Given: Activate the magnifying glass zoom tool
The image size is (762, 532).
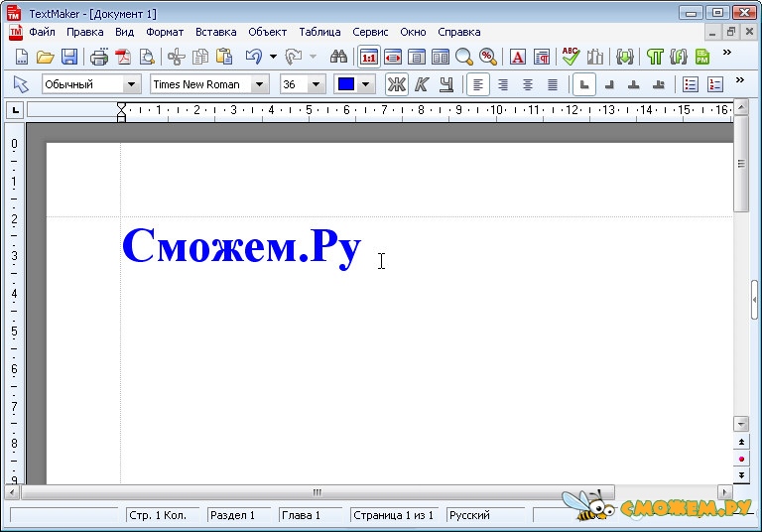Looking at the screenshot, I should pyautogui.click(x=464, y=57).
